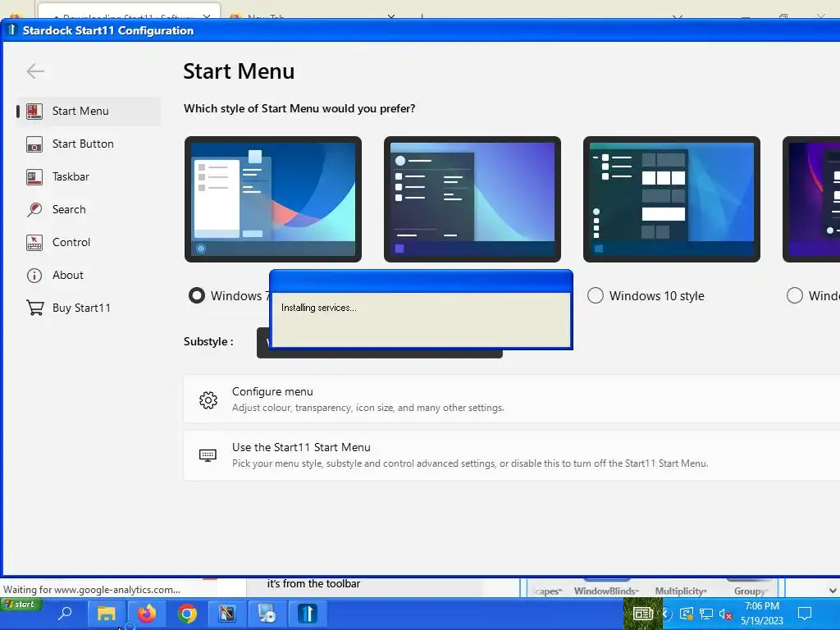This screenshot has height=630, width=840.
Task: Click the Start Button sidebar icon
Action: pyautogui.click(x=34, y=144)
